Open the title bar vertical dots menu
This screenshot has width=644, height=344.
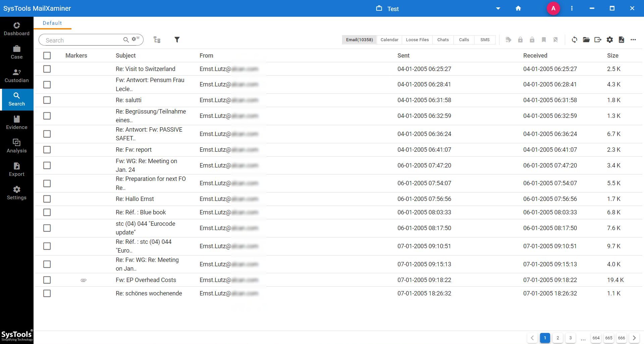pos(572,8)
